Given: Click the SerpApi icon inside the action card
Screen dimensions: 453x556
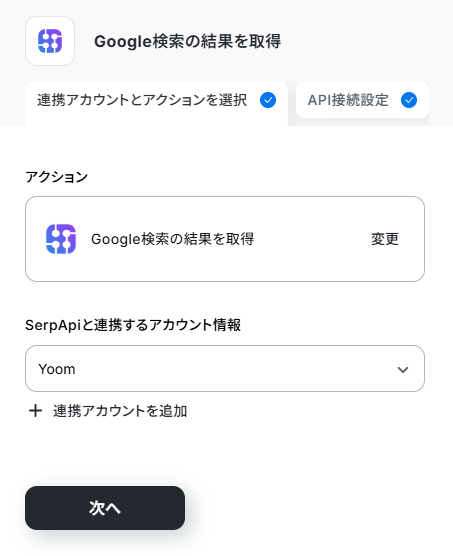Looking at the screenshot, I should (61, 239).
